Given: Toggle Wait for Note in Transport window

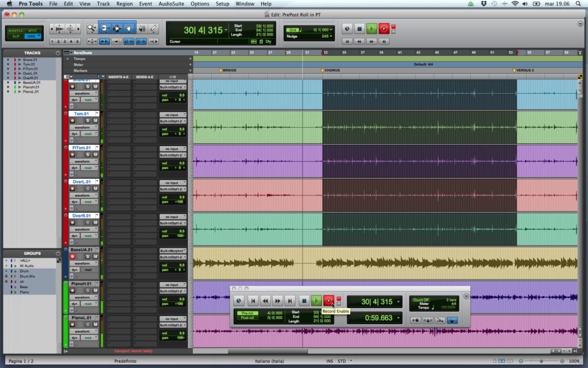Looking at the screenshot, I should pyautogui.click(x=415, y=320).
